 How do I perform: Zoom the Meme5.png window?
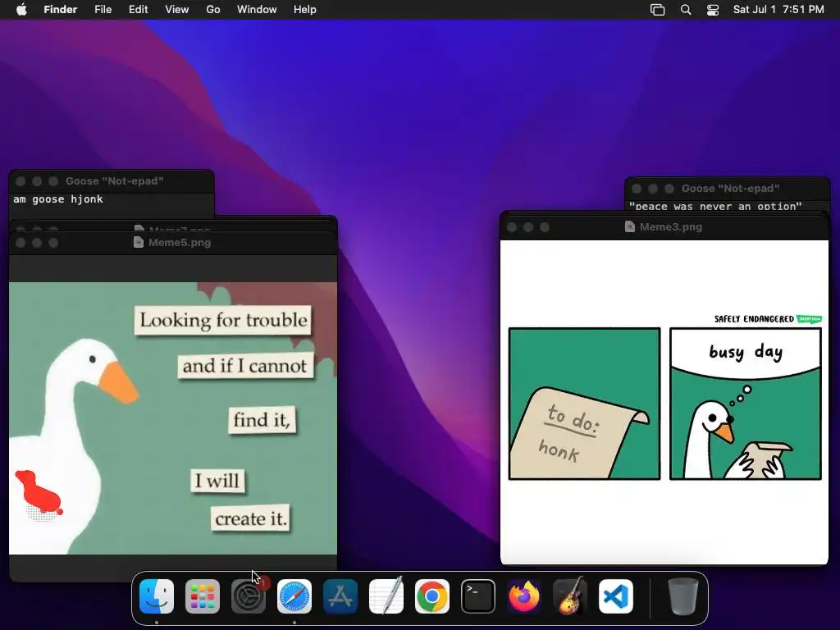pos(53,243)
